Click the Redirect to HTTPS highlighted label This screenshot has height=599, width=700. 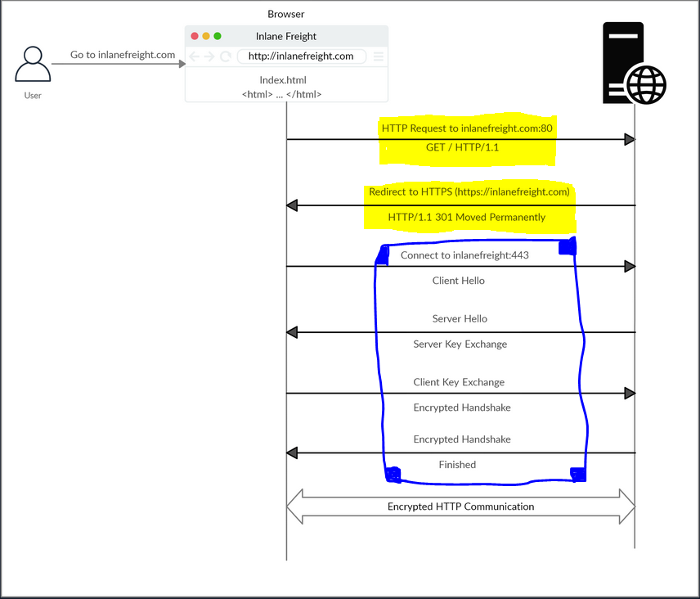point(469,191)
